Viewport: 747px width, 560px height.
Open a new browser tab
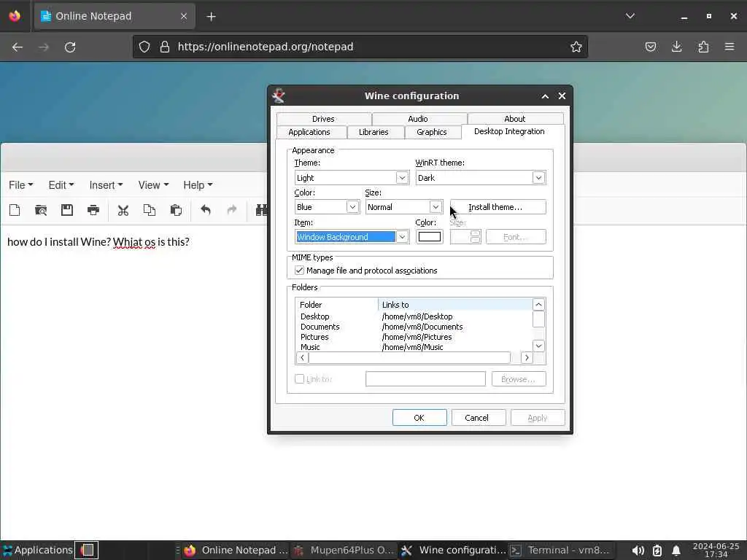point(211,17)
